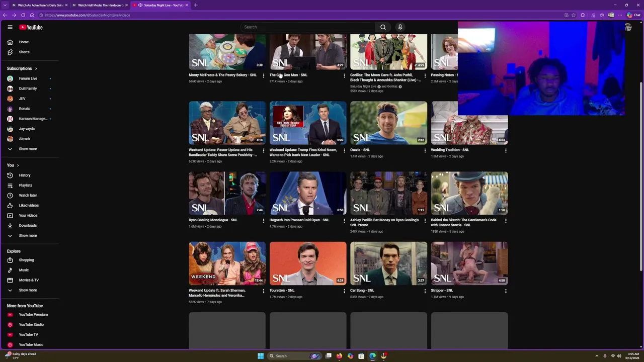Open Movies & TV in Explore

click(29, 280)
